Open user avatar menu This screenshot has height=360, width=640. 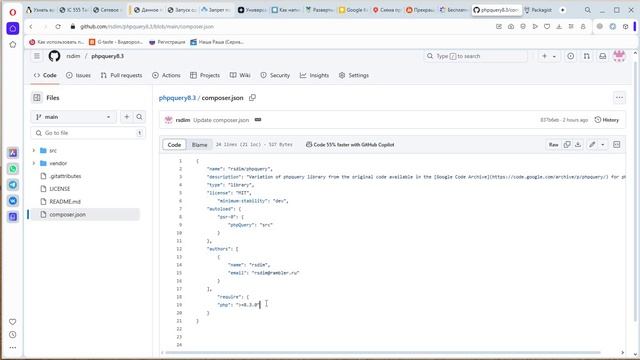click(x=619, y=56)
